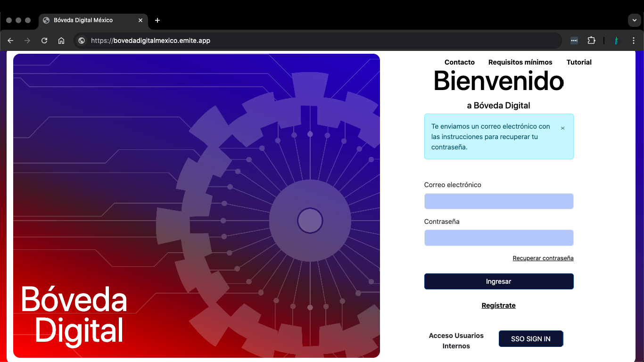Click the SSO SIGN IN button

pyautogui.click(x=531, y=339)
